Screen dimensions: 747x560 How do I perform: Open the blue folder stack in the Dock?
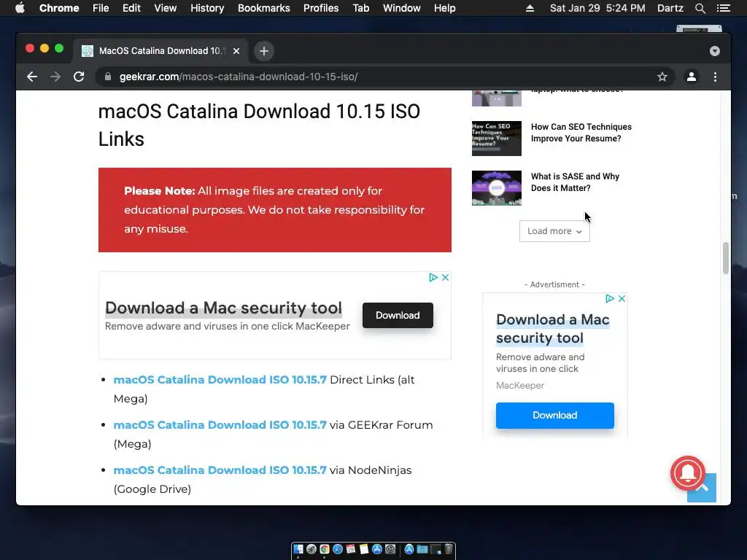point(422,549)
